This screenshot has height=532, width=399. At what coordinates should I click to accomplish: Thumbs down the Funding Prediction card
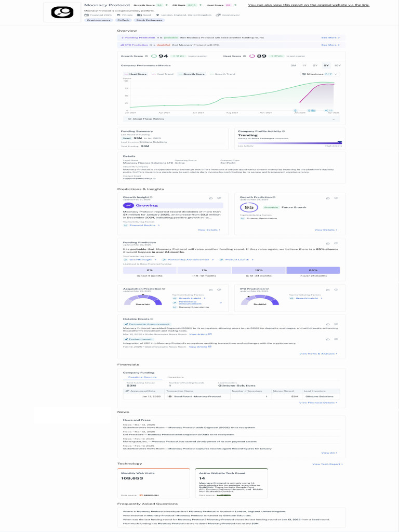coord(336,244)
